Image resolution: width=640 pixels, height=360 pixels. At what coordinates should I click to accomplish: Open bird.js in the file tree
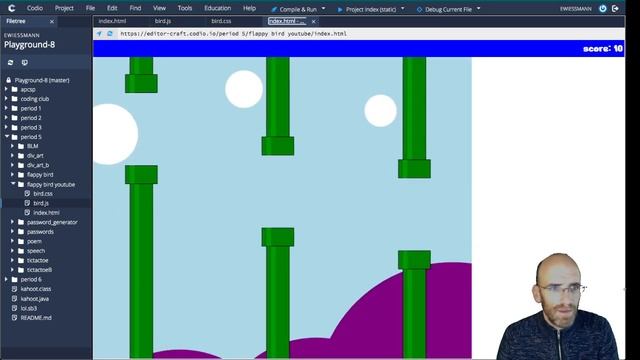pos(41,203)
